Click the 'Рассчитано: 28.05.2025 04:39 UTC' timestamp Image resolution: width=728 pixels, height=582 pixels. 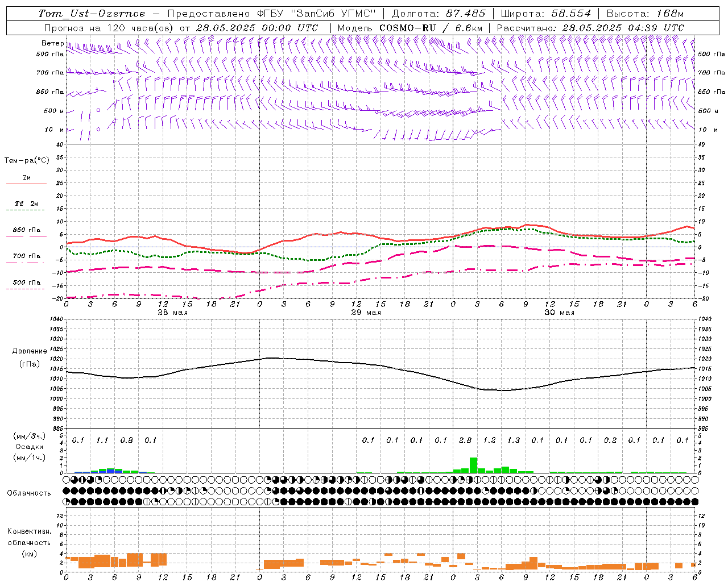point(590,28)
